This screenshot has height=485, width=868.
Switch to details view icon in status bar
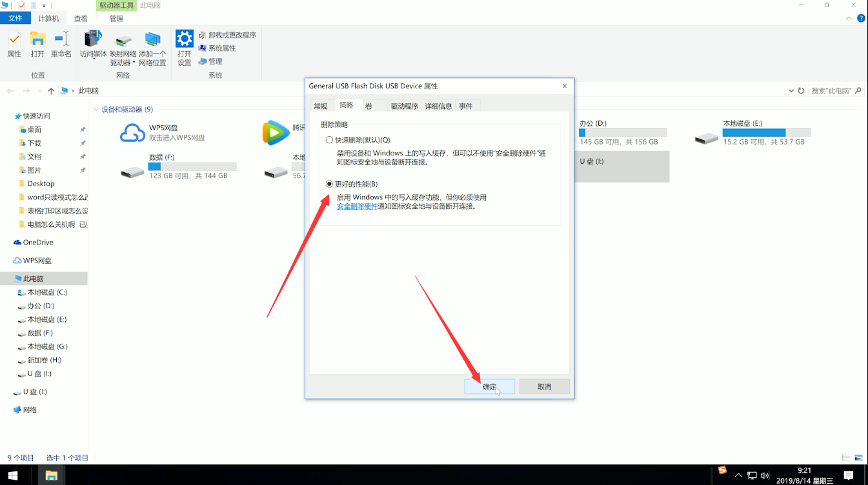tap(846, 457)
